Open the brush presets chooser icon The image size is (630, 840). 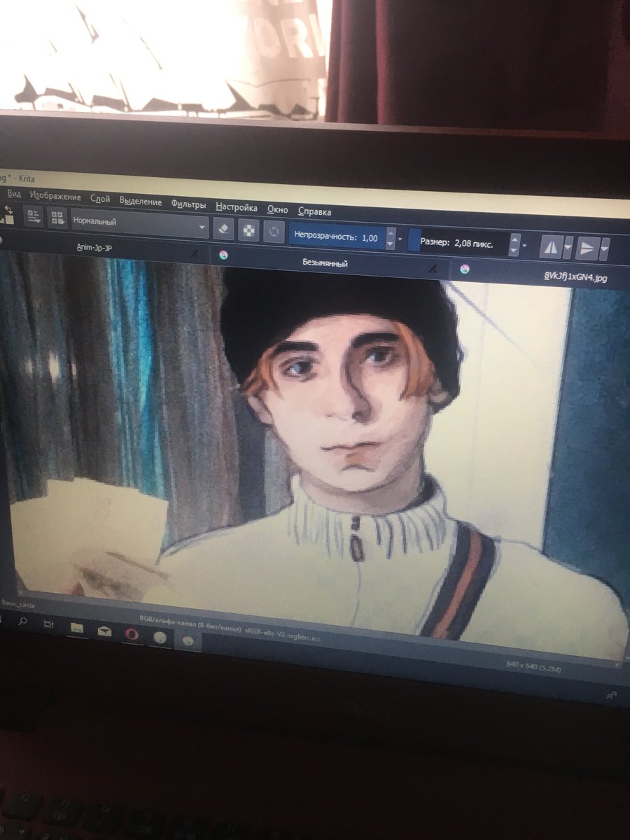coord(57,218)
